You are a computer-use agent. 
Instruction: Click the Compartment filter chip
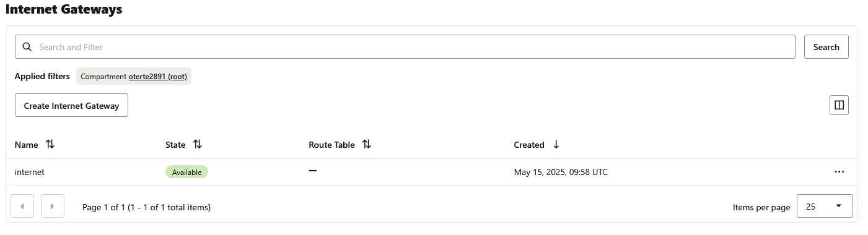134,77
